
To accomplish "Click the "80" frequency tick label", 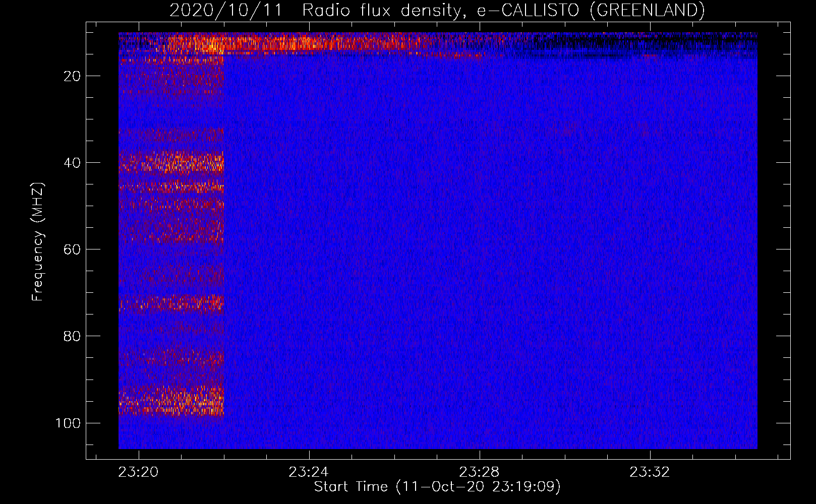I will point(72,336).
